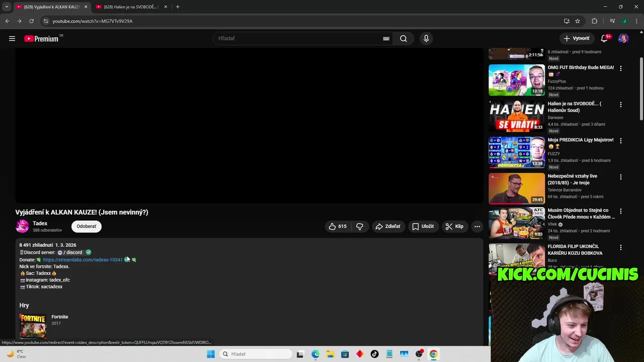Expand Chrome tab search dropdown arrow
644x362 pixels.
pyautogui.click(x=7, y=7)
